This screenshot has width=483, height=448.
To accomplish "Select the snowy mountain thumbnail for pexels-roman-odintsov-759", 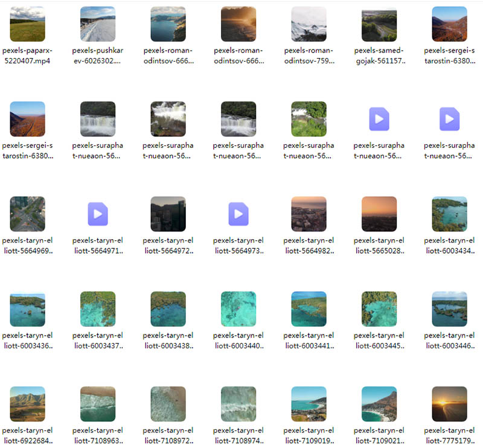I will 309,24.
